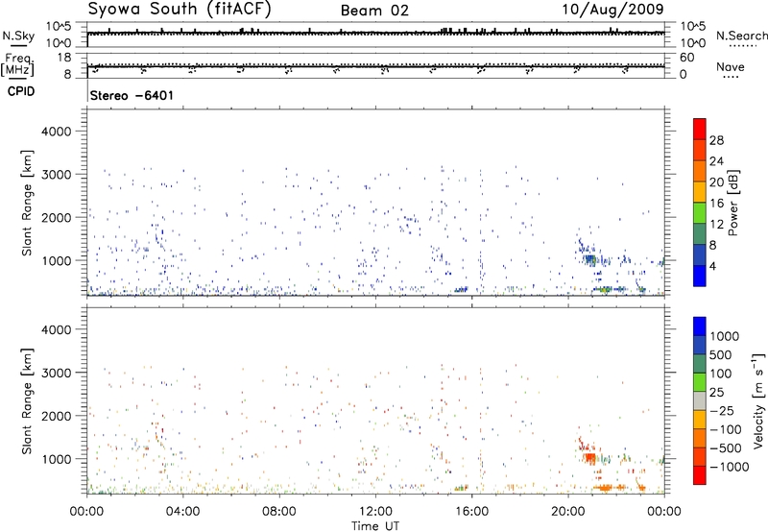Select the 'Stereo -6401' text
Viewport: 768px width, 532px height.
(x=132, y=95)
